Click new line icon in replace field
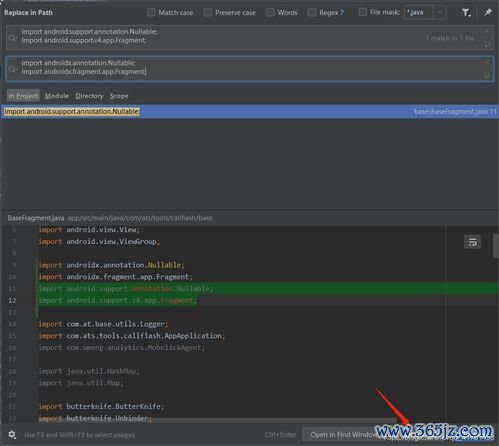 [486, 75]
